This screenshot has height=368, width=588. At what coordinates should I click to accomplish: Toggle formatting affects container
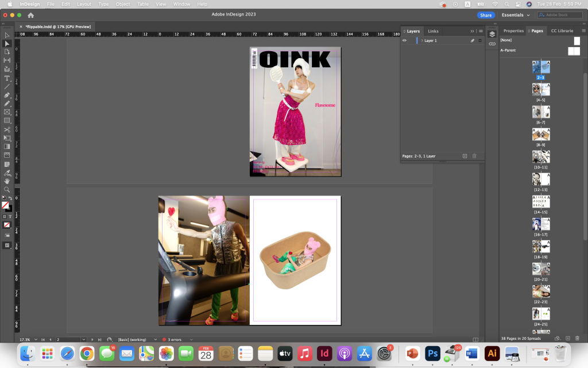coord(5,217)
